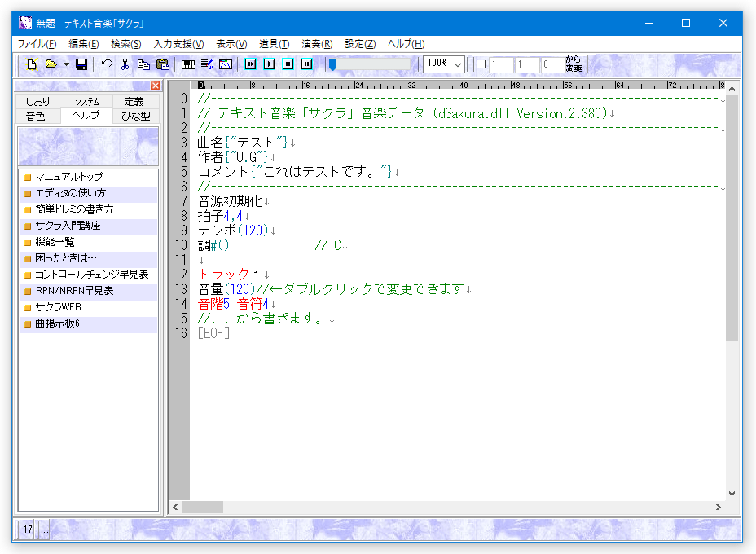Switch to the 音色 tab
756x554 pixels.
coord(36,117)
